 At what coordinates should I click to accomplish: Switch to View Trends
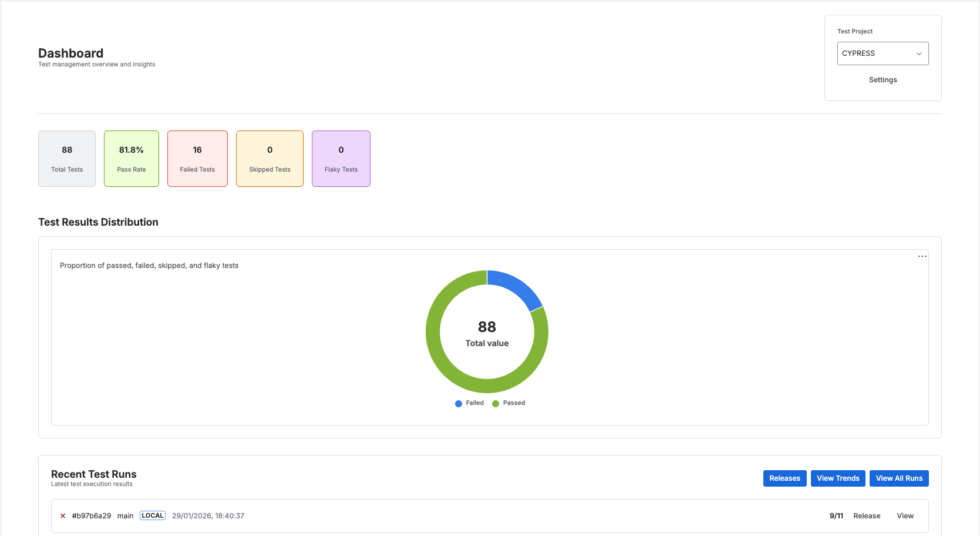(837, 478)
